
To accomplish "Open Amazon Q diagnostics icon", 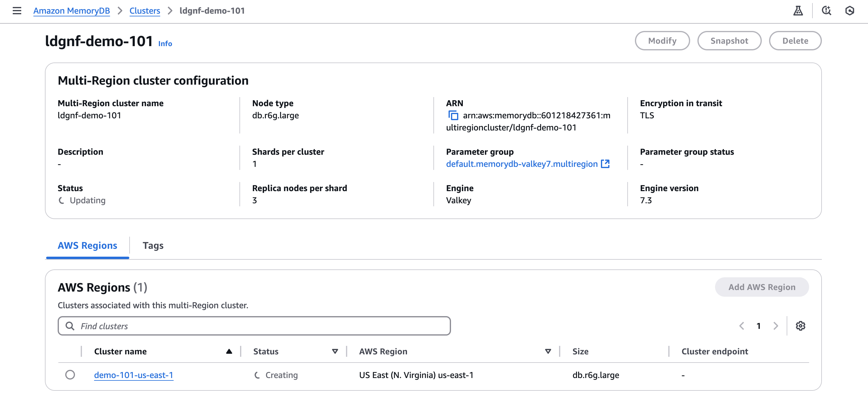I will 826,11.
